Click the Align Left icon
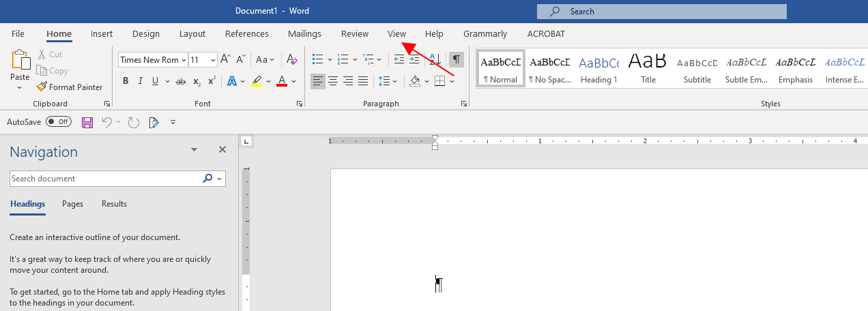This screenshot has height=311, width=868. click(x=318, y=81)
